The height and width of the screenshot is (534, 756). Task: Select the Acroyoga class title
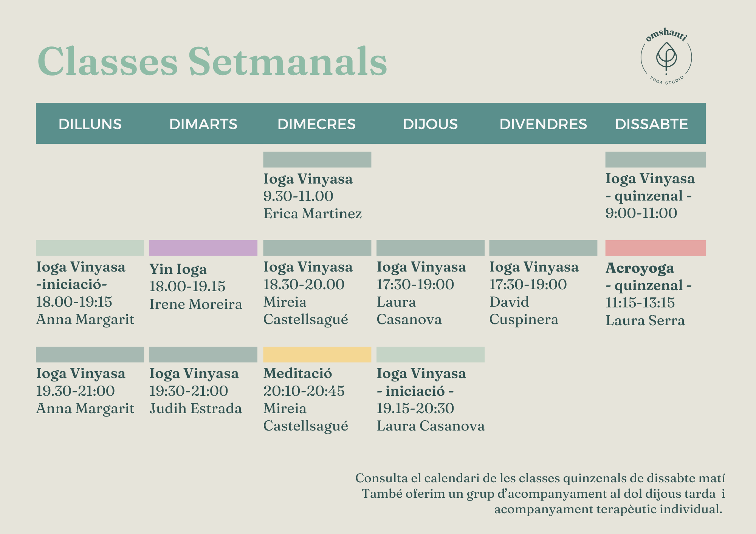click(x=640, y=269)
